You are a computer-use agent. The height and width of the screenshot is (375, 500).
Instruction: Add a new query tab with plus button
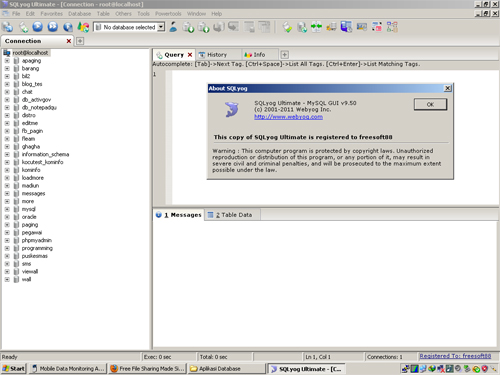point(284,54)
